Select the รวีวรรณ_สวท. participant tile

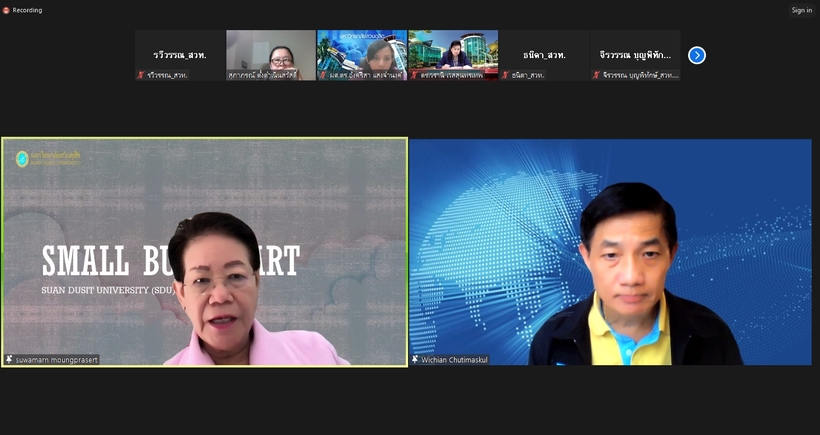tap(180, 55)
